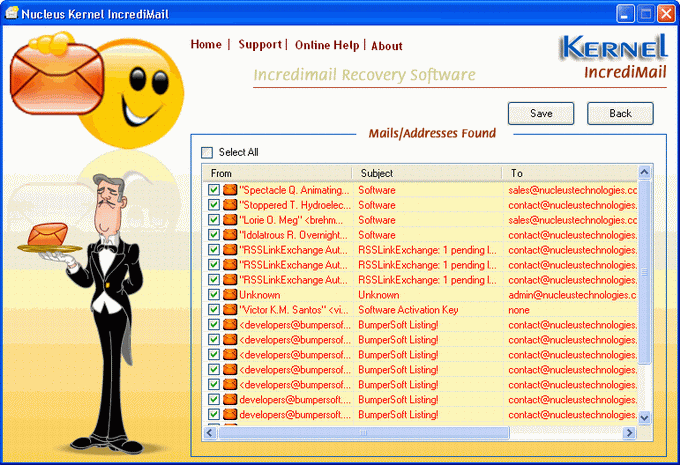
Task: Uncheck the Lorie O. Meg mail checkbox
Action: click(213, 219)
